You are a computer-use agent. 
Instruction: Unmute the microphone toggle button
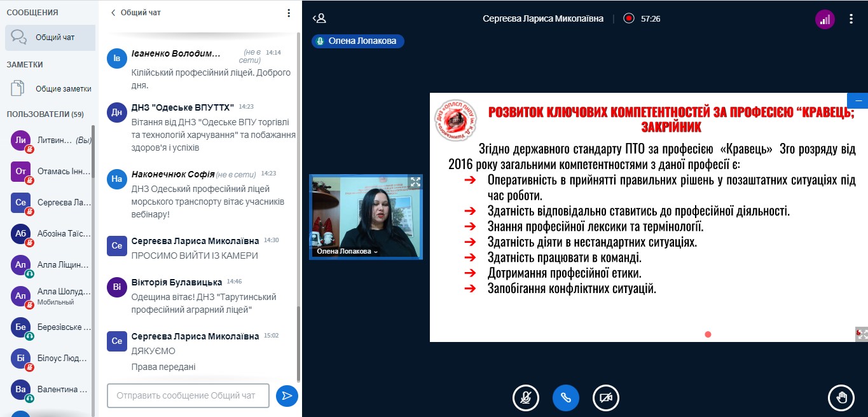tap(525, 398)
